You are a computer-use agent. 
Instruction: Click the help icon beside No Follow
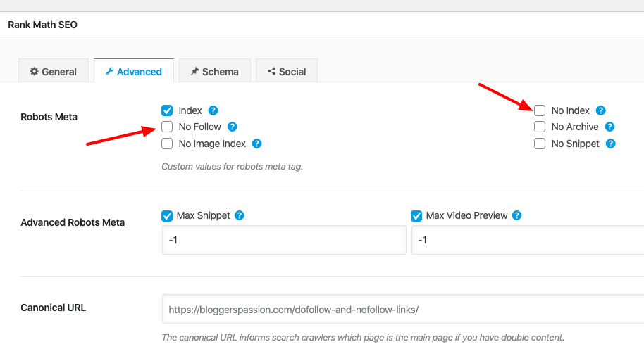point(233,127)
